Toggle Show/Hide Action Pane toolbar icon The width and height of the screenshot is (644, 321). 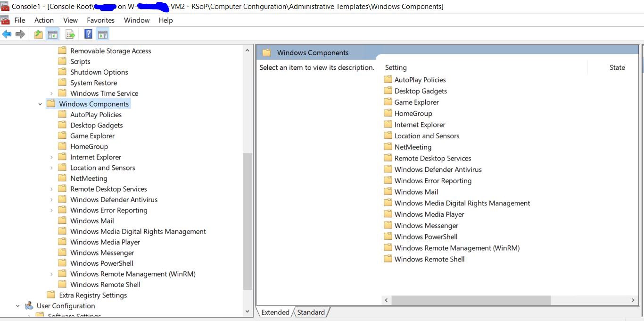point(103,34)
